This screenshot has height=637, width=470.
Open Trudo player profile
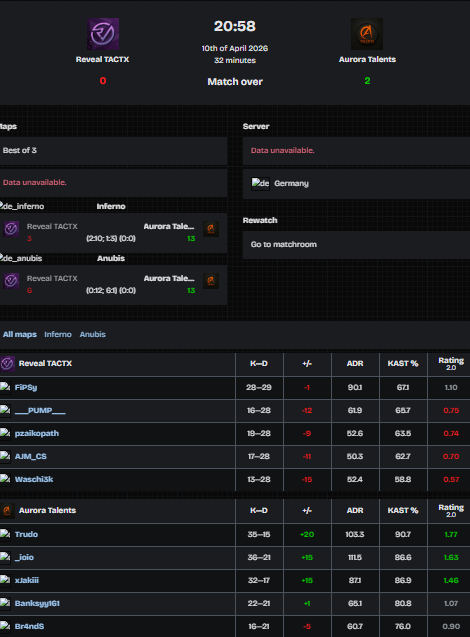[x=26, y=534]
